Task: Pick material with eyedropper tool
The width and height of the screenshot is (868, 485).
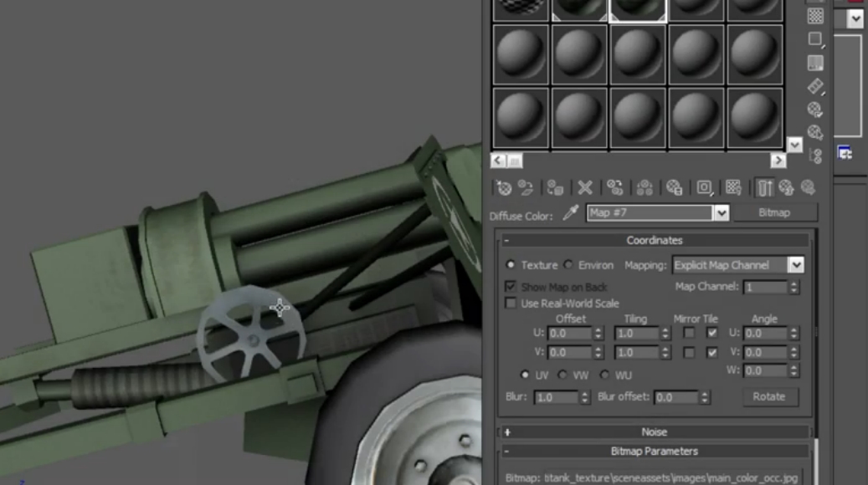Action: coord(570,214)
